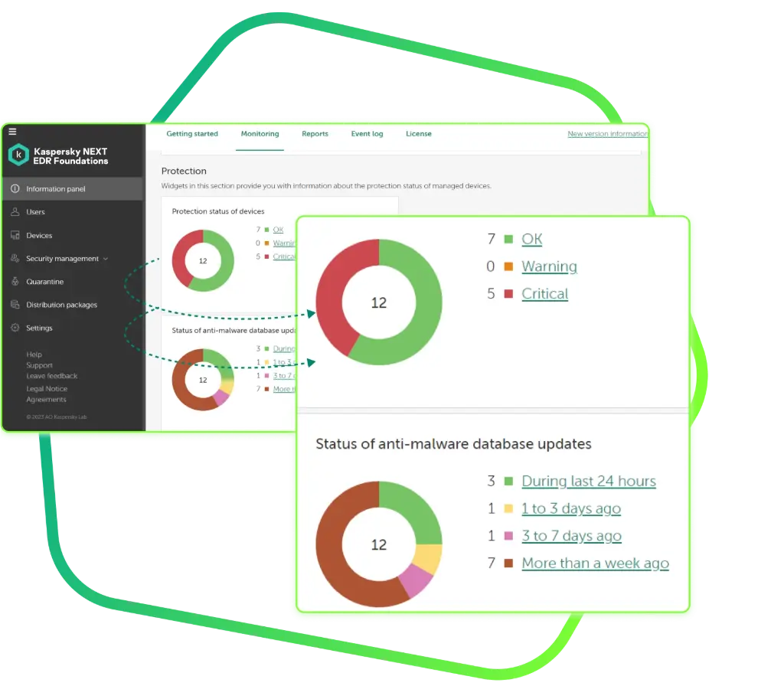Viewport: 784px width, 686px height.
Task: Click the Critical devices link
Action: pos(544,293)
